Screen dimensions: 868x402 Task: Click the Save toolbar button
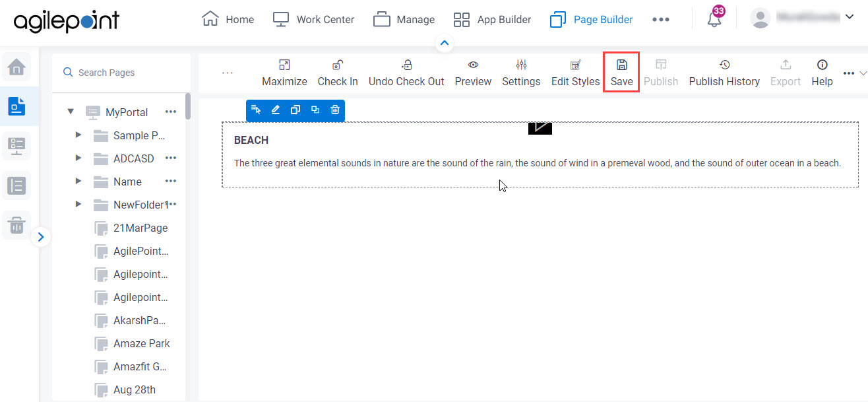click(621, 73)
